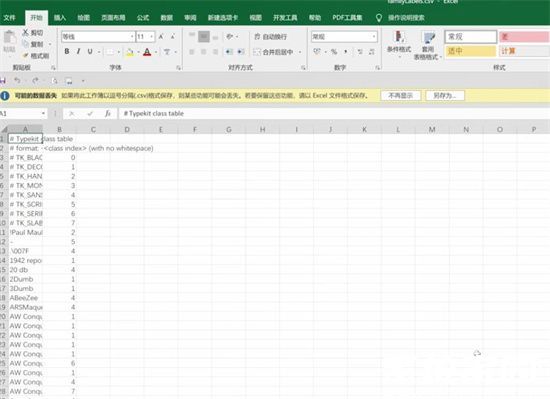
Task: Undo last action in quick access toolbar
Action: (x=17, y=81)
